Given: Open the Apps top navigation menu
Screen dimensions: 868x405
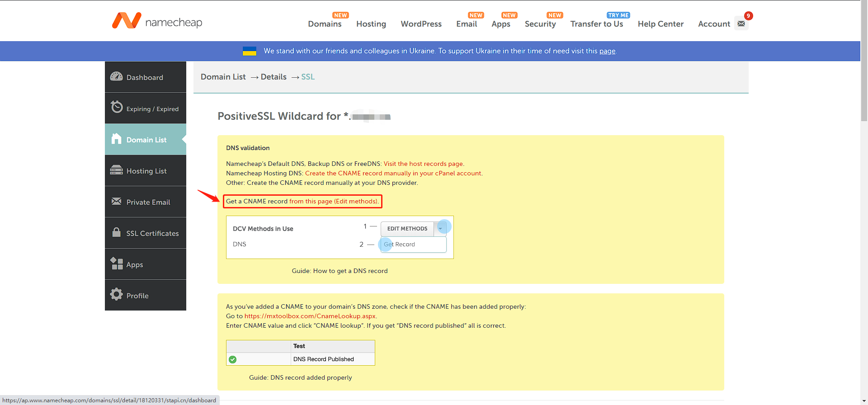Looking at the screenshot, I should 501,24.
